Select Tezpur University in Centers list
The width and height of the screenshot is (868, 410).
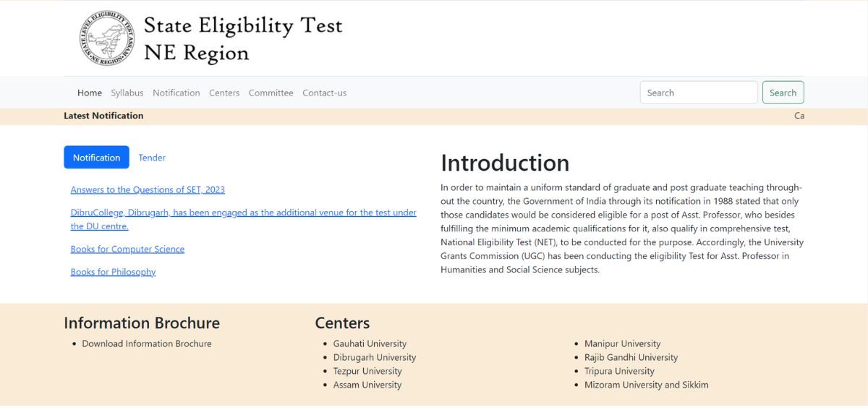coord(367,371)
